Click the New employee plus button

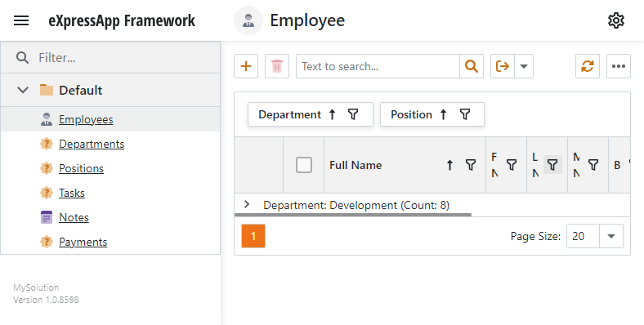(x=246, y=66)
